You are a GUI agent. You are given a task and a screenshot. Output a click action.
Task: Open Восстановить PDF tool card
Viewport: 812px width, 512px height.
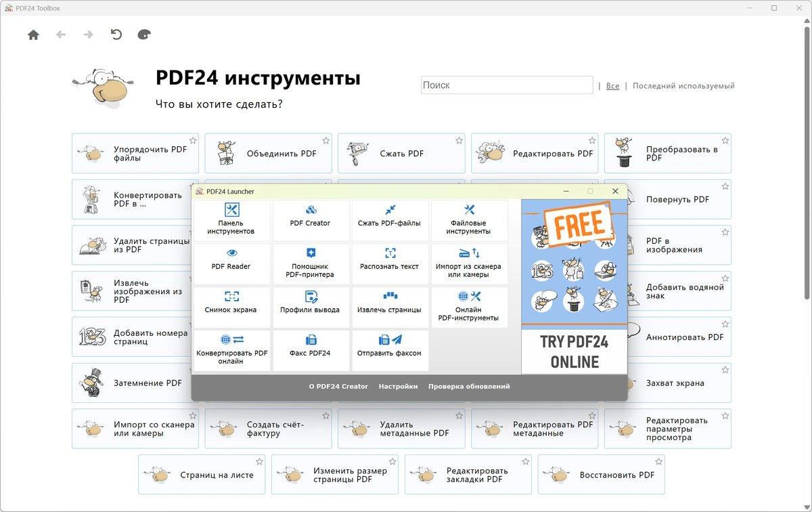click(601, 475)
